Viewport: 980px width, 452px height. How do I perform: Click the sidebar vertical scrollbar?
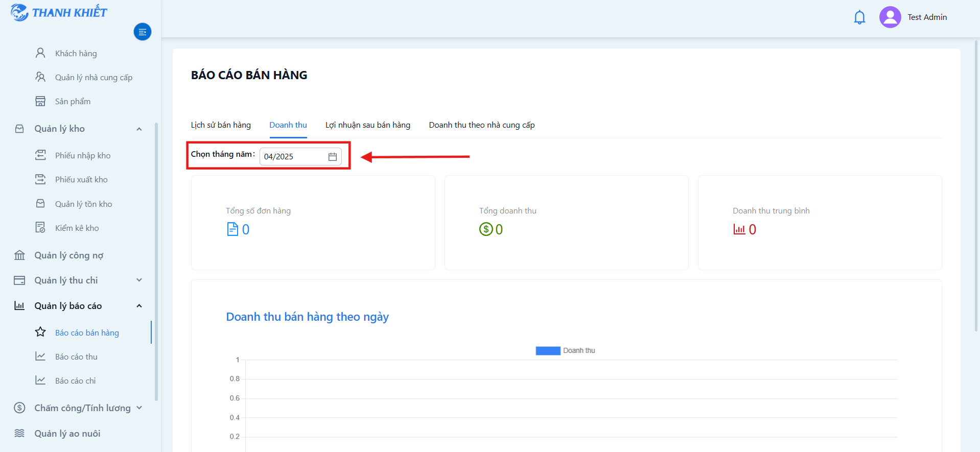156,261
